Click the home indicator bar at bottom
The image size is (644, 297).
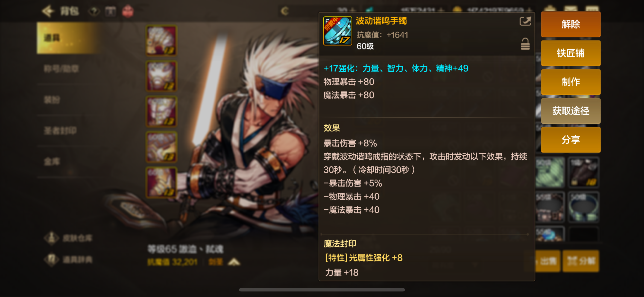tap(322, 289)
